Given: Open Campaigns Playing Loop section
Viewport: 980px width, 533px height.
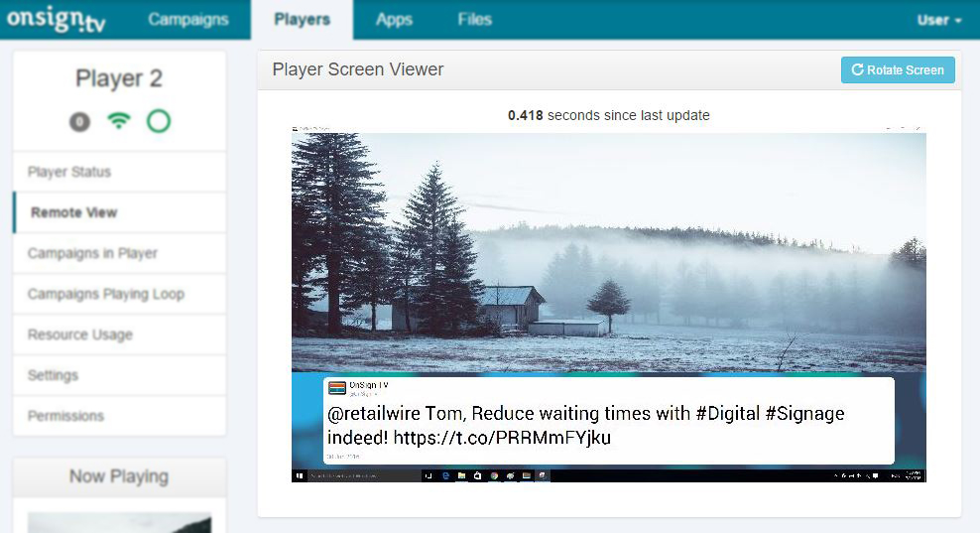Looking at the screenshot, I should click(x=119, y=294).
